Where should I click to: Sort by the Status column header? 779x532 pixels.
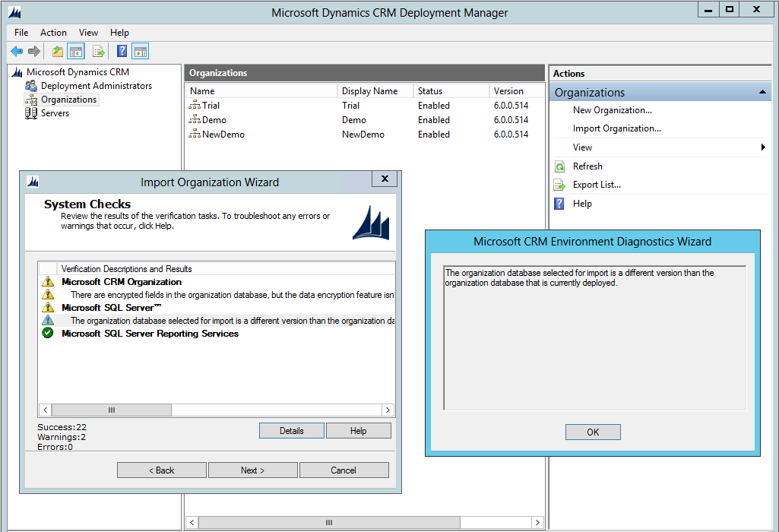click(451, 91)
